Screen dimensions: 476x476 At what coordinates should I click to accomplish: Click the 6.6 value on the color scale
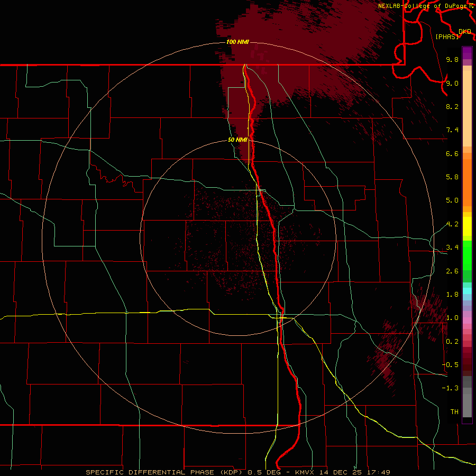pyautogui.click(x=452, y=153)
